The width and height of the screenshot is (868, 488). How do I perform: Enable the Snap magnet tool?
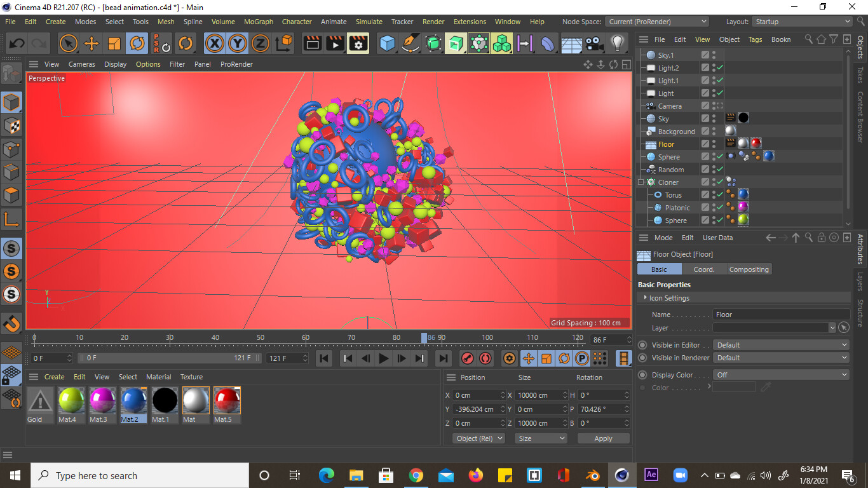pyautogui.click(x=11, y=323)
